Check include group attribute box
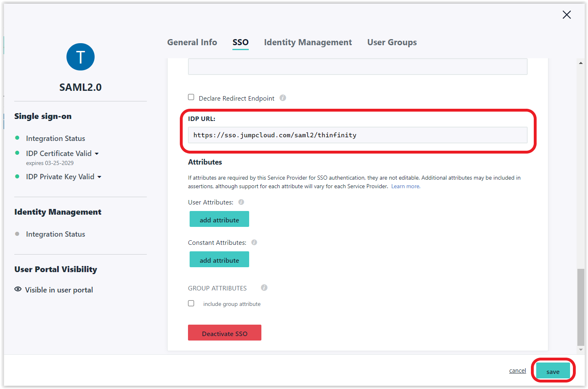 191,303
